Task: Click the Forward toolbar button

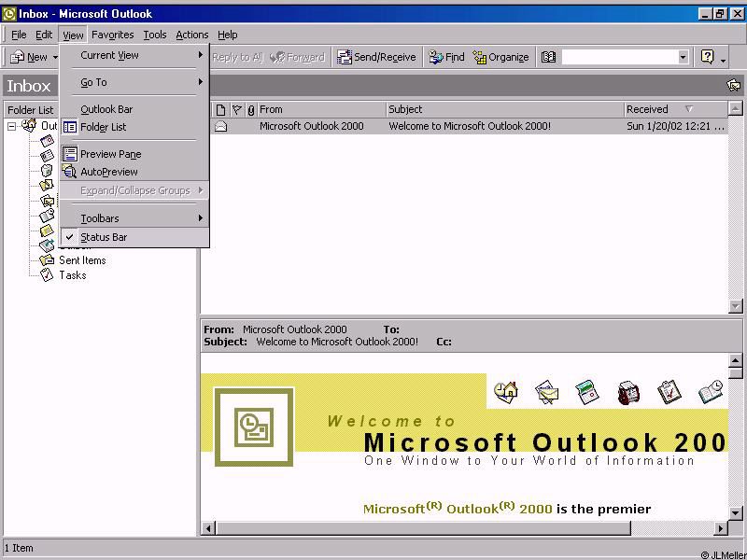Action: (298, 57)
